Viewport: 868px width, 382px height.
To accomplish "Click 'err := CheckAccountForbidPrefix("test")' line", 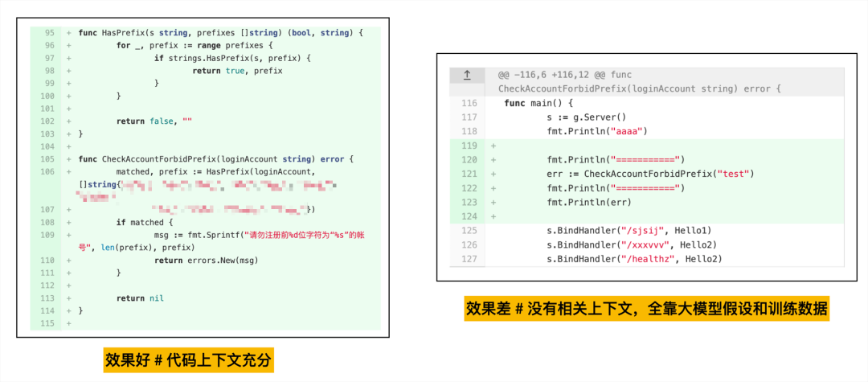I will pyautogui.click(x=650, y=174).
